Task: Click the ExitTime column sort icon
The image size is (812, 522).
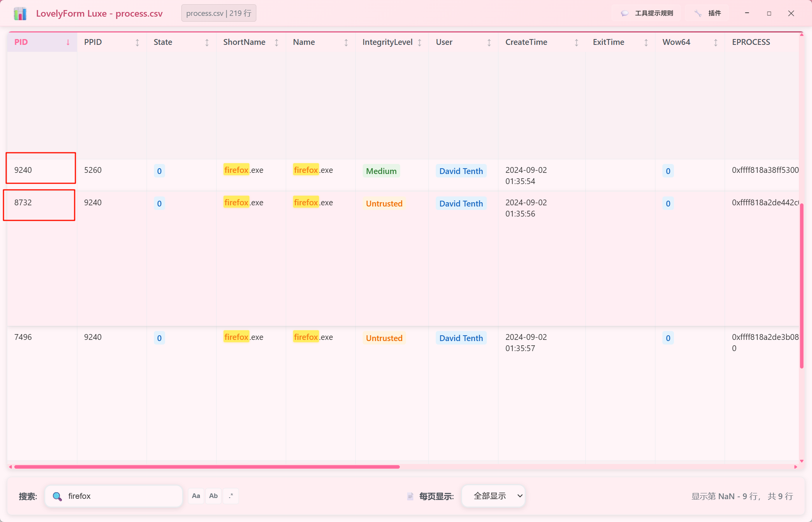Action: (x=646, y=43)
